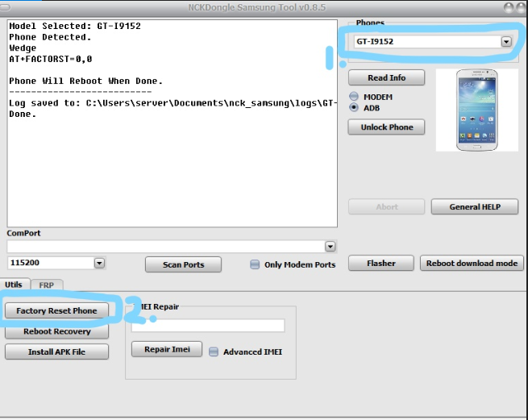Click the GT-I9152 phone model combo box
528x420 pixels.
433,41
